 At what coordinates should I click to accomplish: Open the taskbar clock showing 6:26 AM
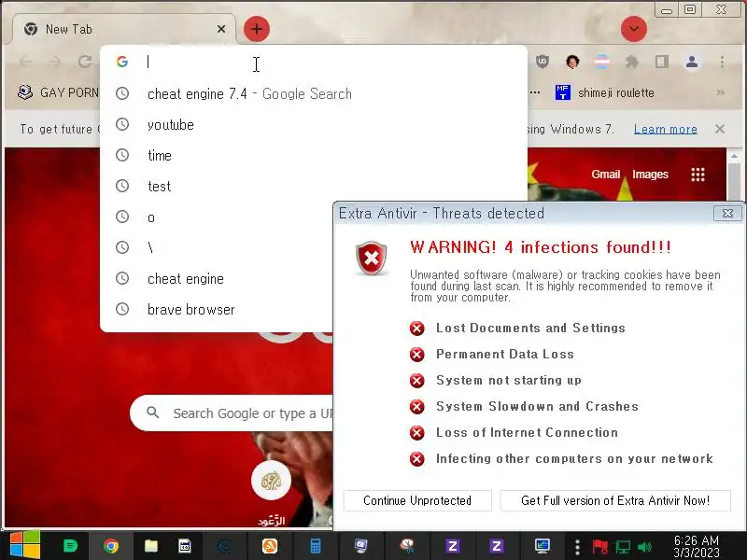[697, 546]
